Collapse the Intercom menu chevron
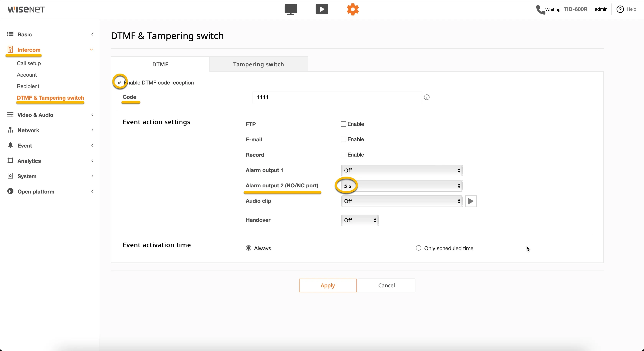This screenshot has height=351, width=644. (91, 49)
